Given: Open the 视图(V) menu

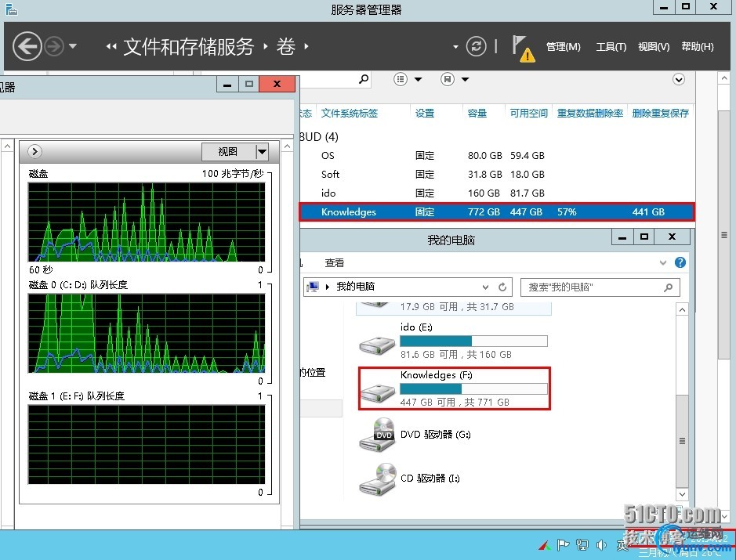Looking at the screenshot, I should click(654, 47).
